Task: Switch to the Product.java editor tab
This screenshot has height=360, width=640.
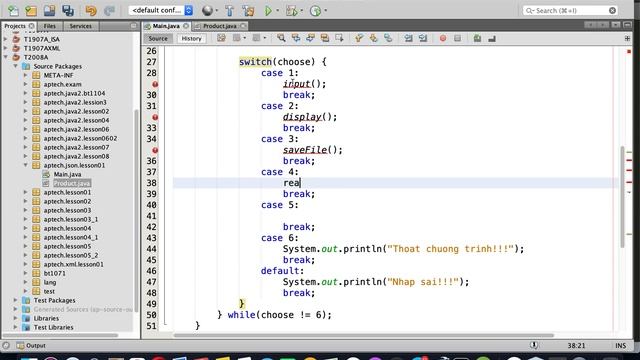Action: 220,26
